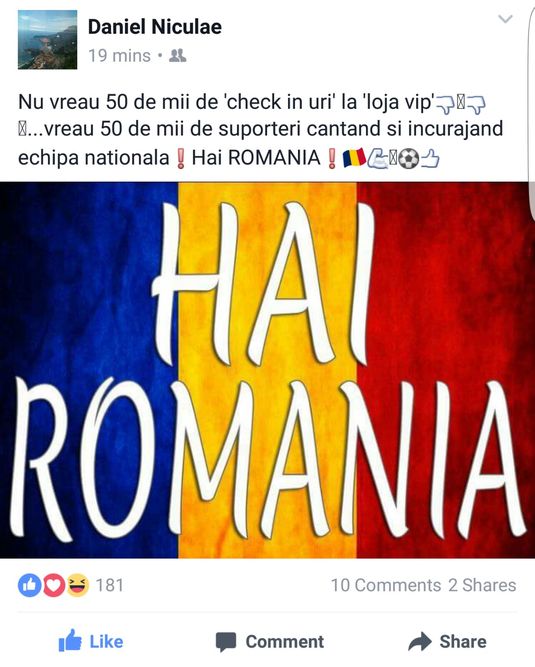Click the Romanian flag emoji in post
The image size is (535, 667).
pos(354,158)
